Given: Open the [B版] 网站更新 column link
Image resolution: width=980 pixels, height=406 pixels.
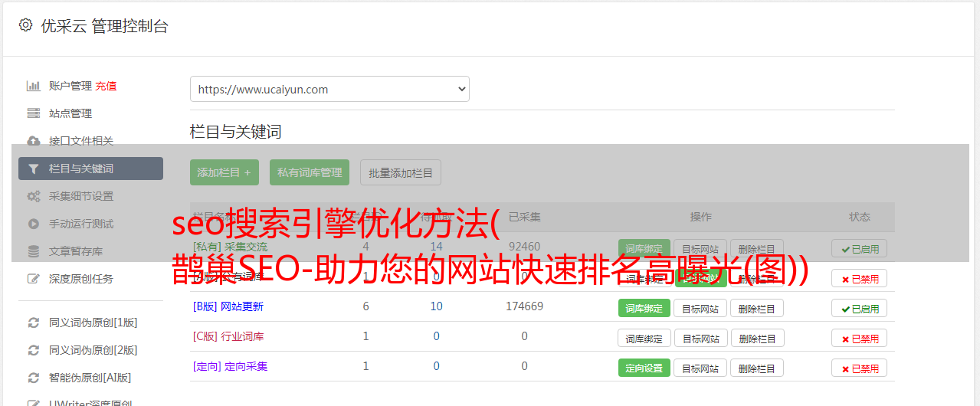Looking at the screenshot, I should (x=228, y=306).
